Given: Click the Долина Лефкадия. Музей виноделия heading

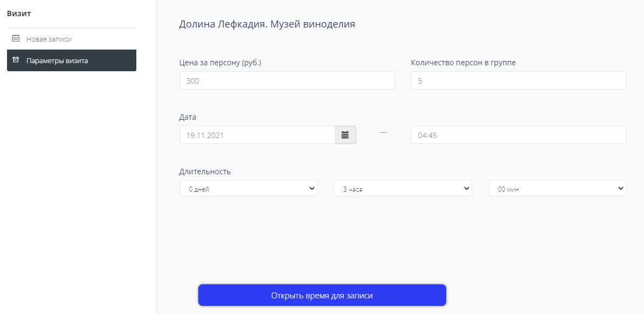Looking at the screenshot, I should [267, 24].
